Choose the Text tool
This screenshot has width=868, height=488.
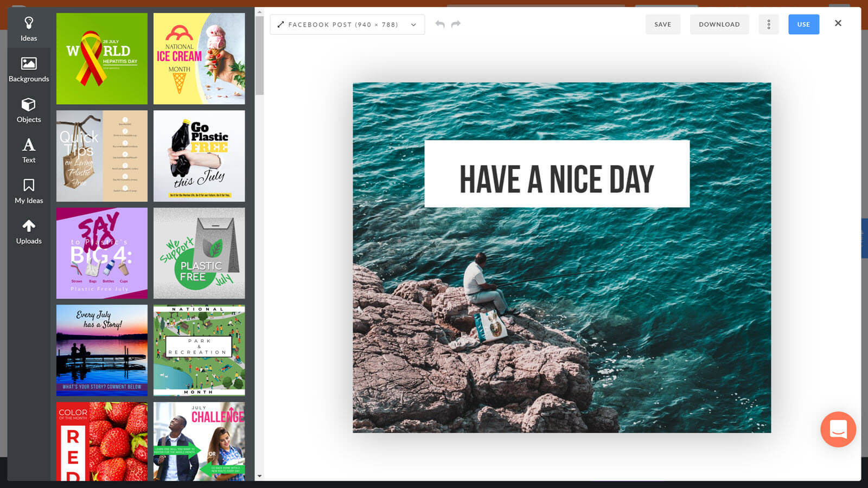(29, 151)
